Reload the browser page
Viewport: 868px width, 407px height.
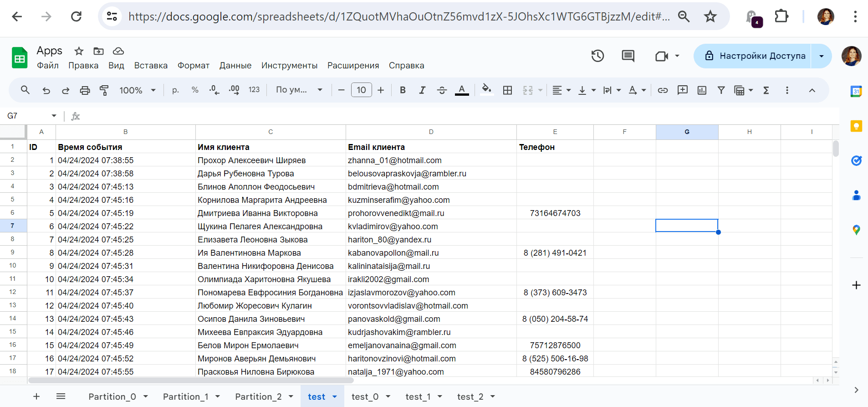tap(76, 17)
